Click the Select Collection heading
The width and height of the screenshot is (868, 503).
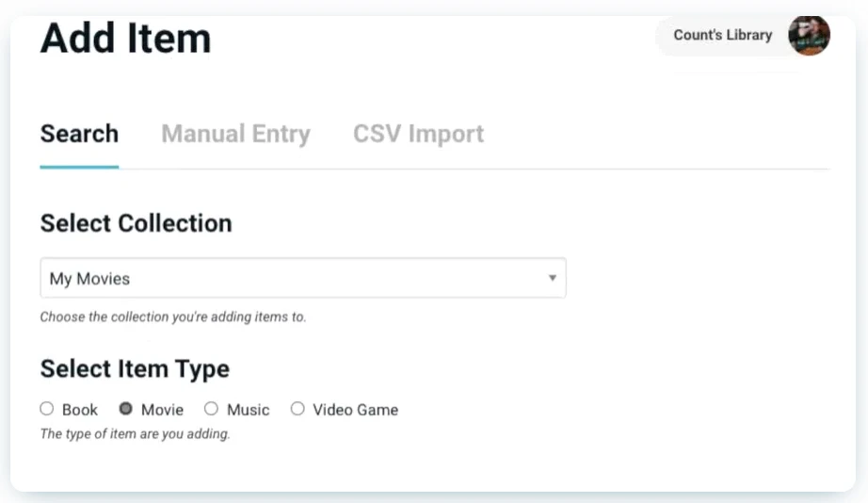pos(136,223)
